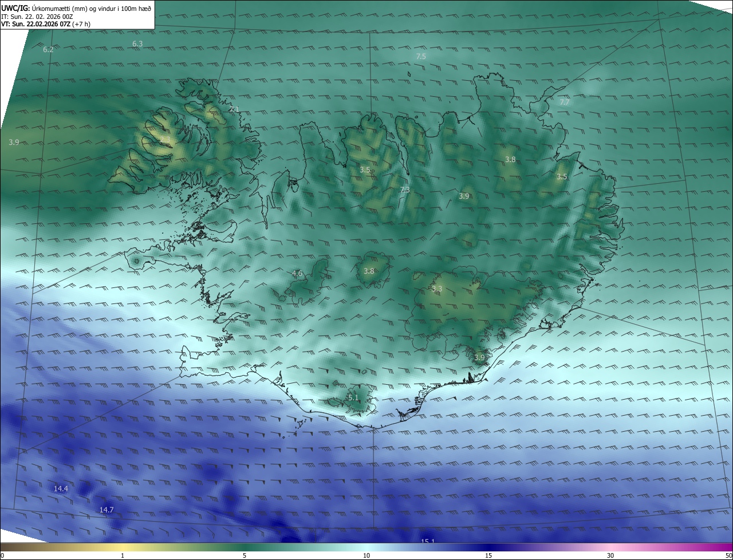Click the colorbar tick label 10
This screenshot has height=560, width=733.
(366, 555)
